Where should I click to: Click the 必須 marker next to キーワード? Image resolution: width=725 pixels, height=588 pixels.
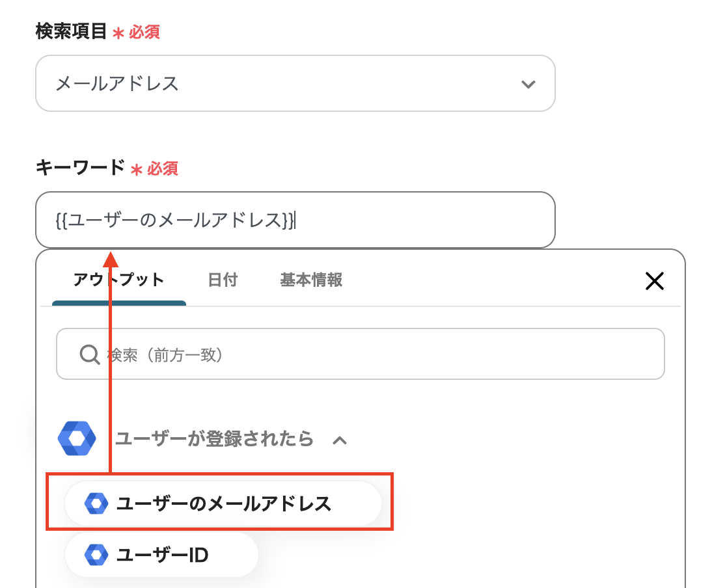click(162, 168)
